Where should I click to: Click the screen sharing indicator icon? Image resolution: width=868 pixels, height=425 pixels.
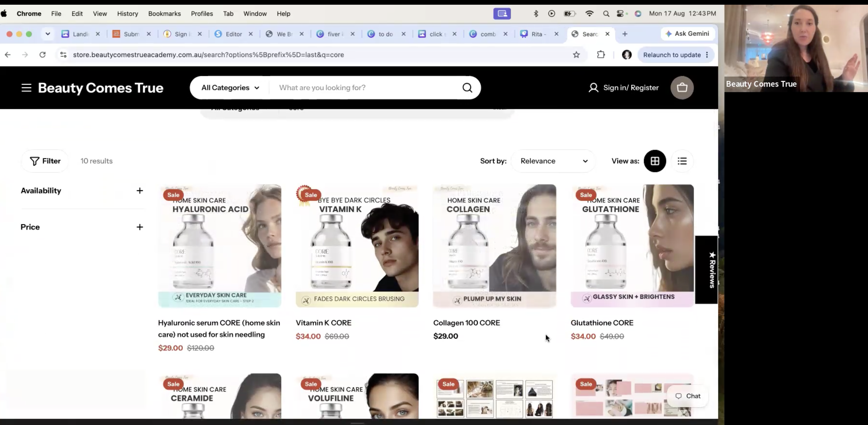tap(502, 14)
